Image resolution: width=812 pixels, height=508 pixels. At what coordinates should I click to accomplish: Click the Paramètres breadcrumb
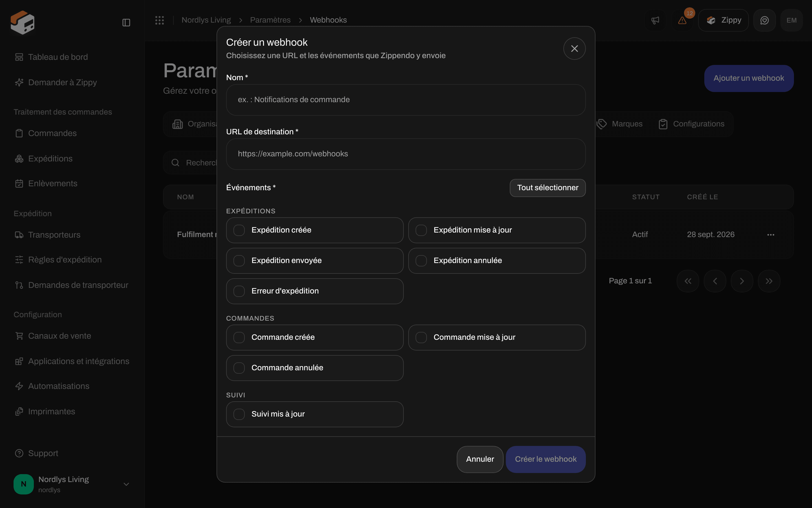[270, 20]
